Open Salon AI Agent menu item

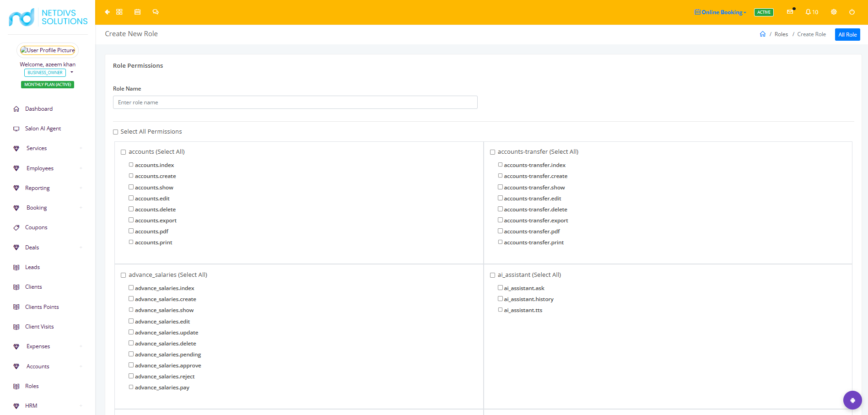(43, 129)
